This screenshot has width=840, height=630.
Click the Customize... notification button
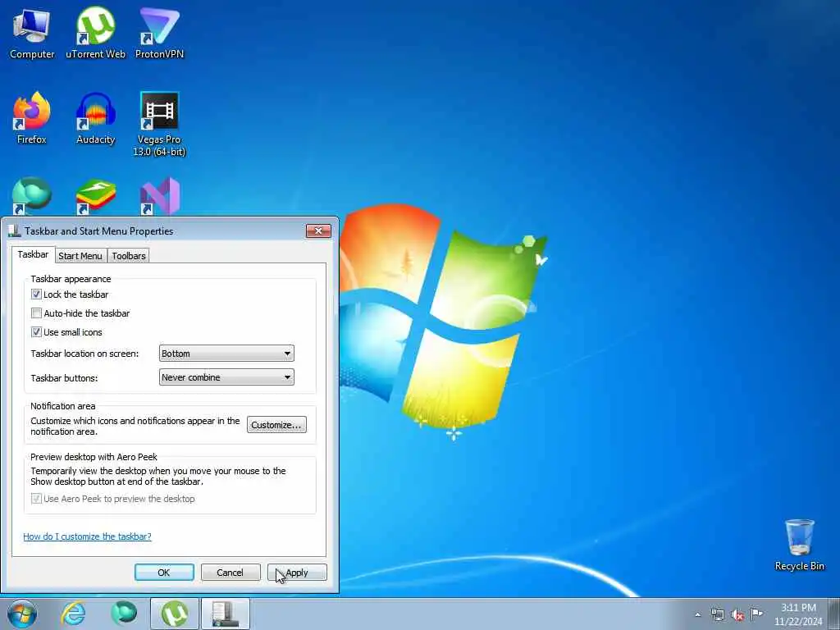click(x=276, y=425)
